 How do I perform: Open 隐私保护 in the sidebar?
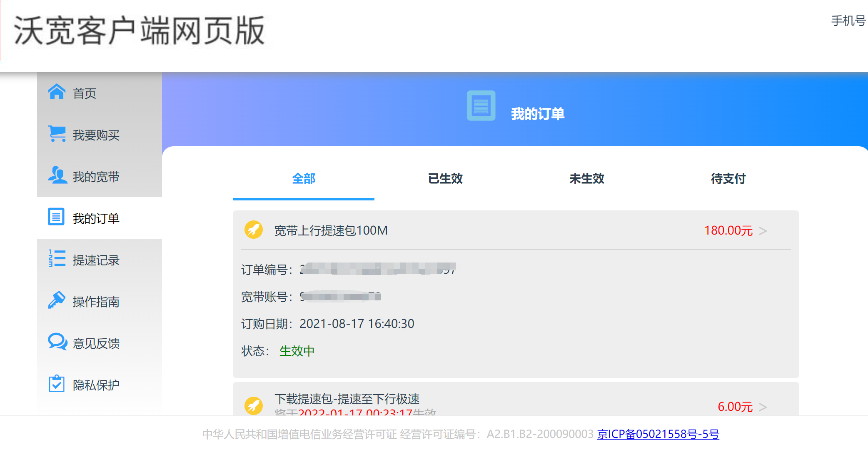point(100,385)
